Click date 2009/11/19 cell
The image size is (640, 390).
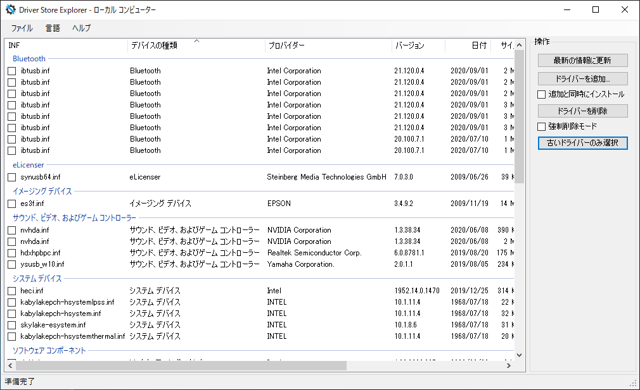(469, 204)
